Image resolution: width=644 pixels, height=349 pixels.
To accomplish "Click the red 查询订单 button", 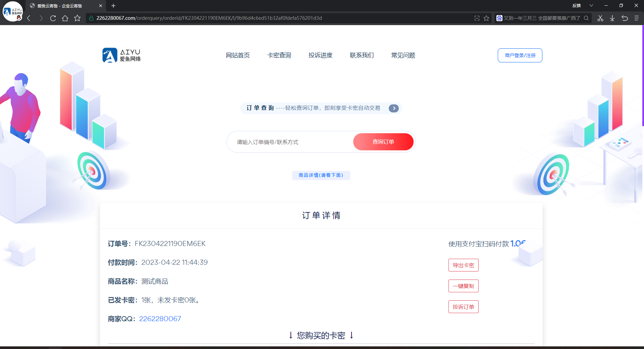I will pos(383,142).
